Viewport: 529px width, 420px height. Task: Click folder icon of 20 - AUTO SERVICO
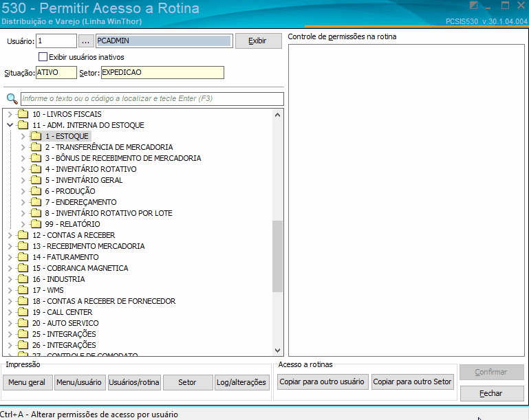pos(23,323)
